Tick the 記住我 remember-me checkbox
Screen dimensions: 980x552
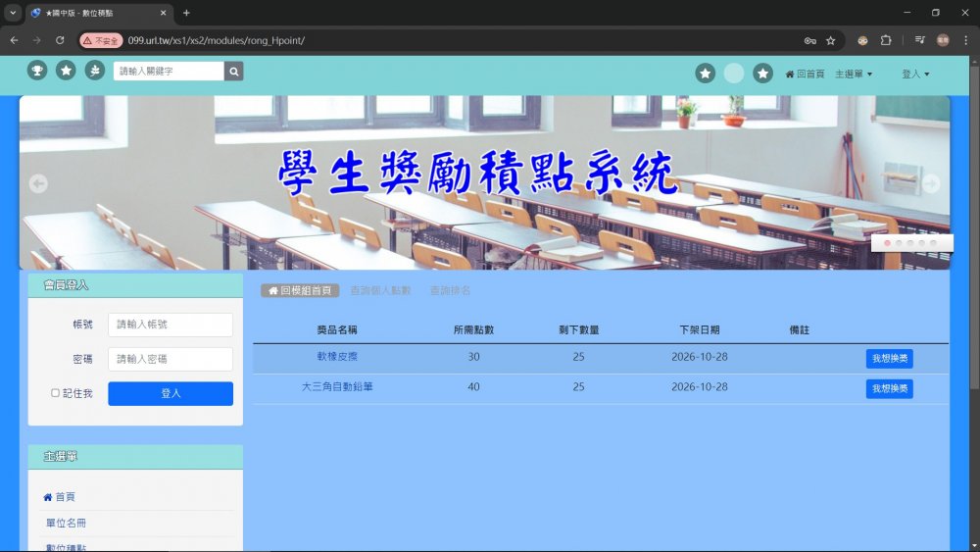click(56, 393)
